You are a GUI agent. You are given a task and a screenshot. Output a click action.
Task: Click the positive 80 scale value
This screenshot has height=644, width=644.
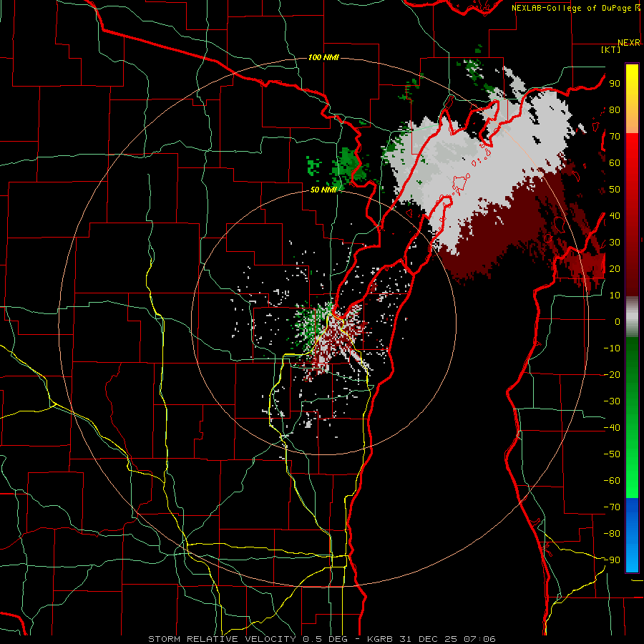[615, 109]
